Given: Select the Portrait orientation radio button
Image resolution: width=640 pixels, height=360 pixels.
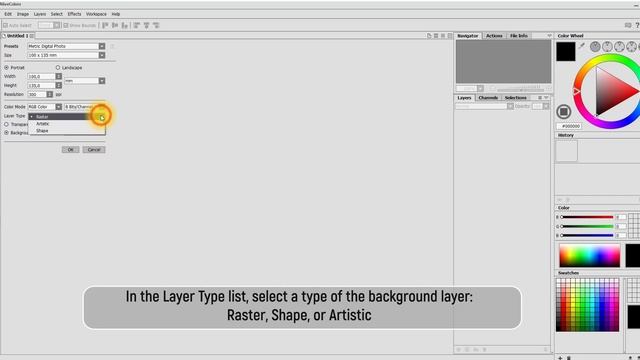Looking at the screenshot, I should click(7, 67).
